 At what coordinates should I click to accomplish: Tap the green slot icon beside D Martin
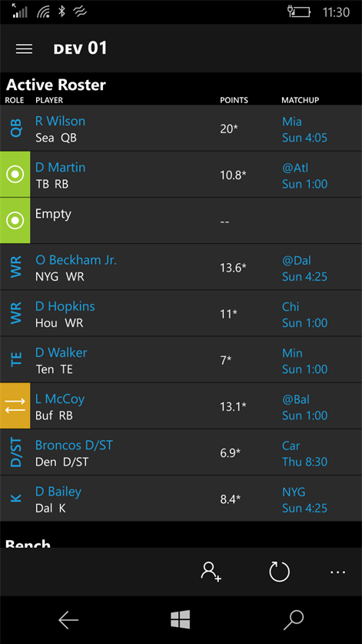tap(15, 175)
